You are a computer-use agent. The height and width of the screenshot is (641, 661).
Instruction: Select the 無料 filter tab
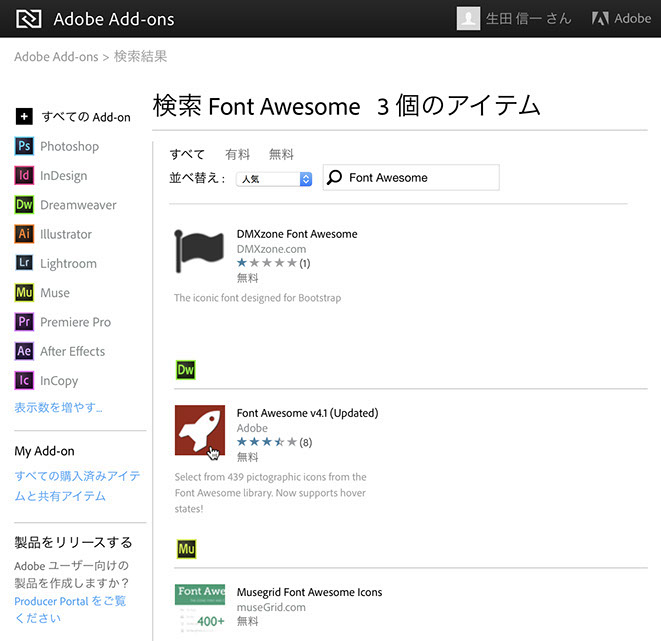(x=281, y=154)
